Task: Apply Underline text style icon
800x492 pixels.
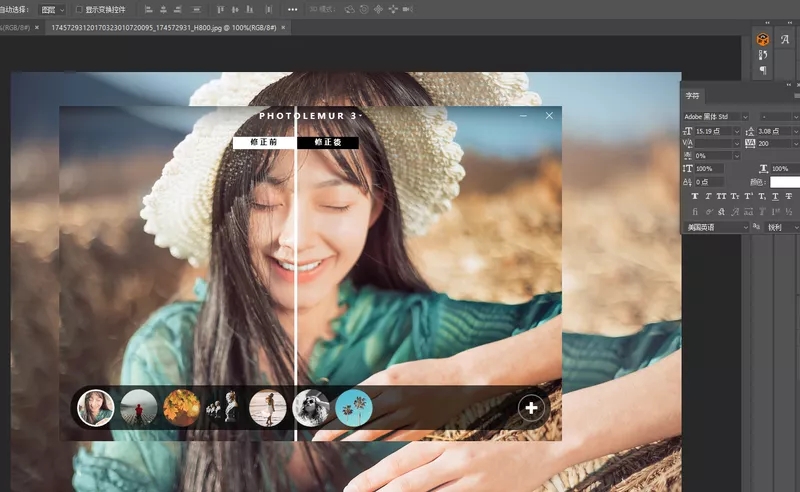Action: tap(775, 196)
